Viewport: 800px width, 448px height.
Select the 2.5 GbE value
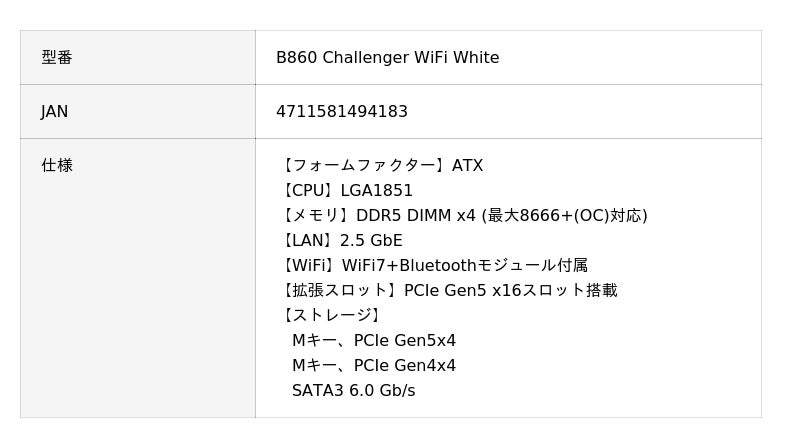click(x=371, y=241)
